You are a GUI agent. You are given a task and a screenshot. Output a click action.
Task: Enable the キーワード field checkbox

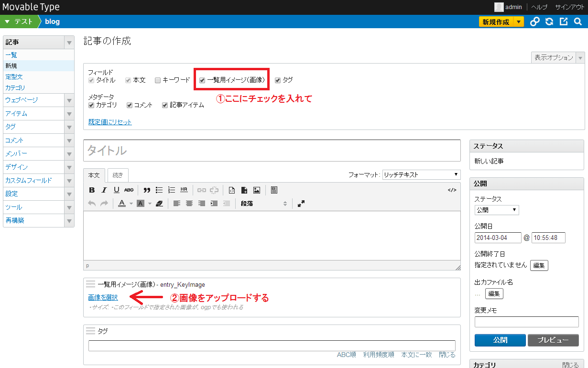(x=157, y=80)
